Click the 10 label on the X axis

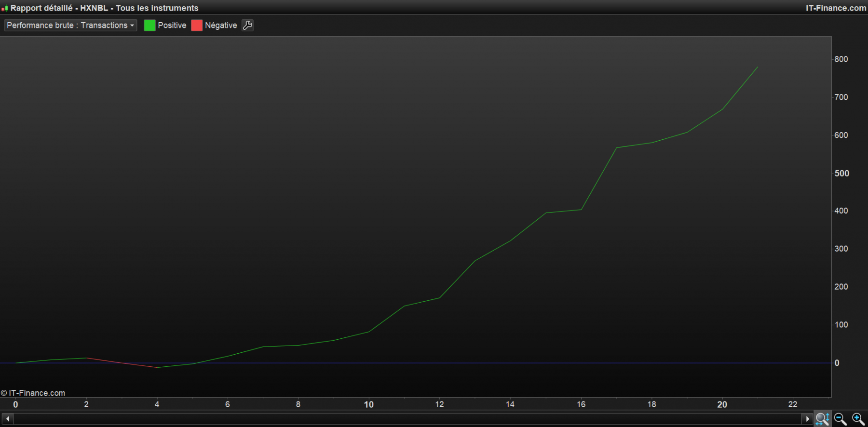coord(369,405)
